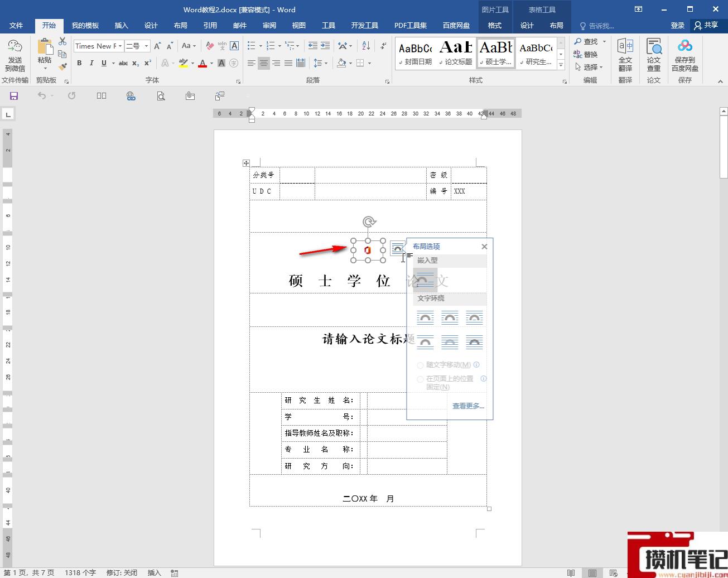This screenshot has height=578, width=728.
Task: Expand the styles gallery more arrow
Action: (561, 65)
